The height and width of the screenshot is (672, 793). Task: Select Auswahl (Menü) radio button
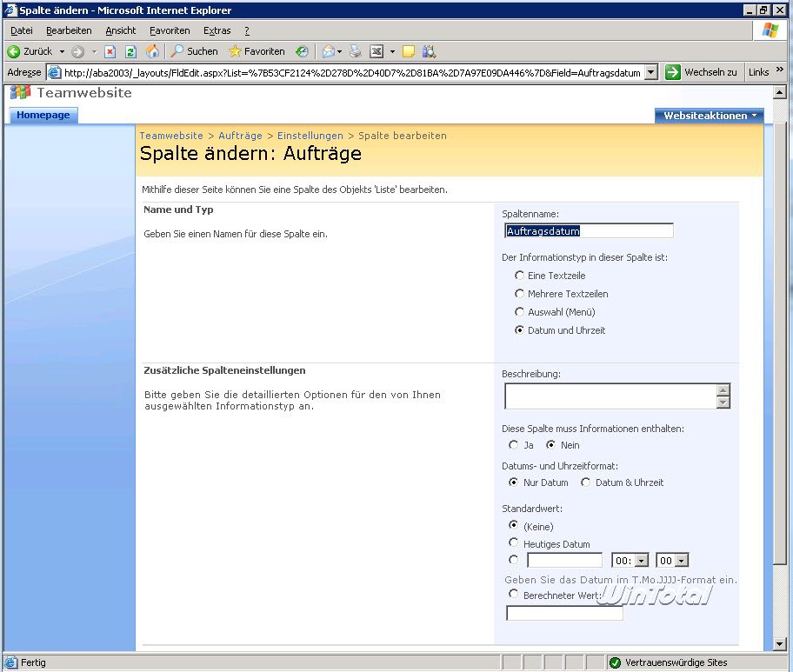point(519,311)
